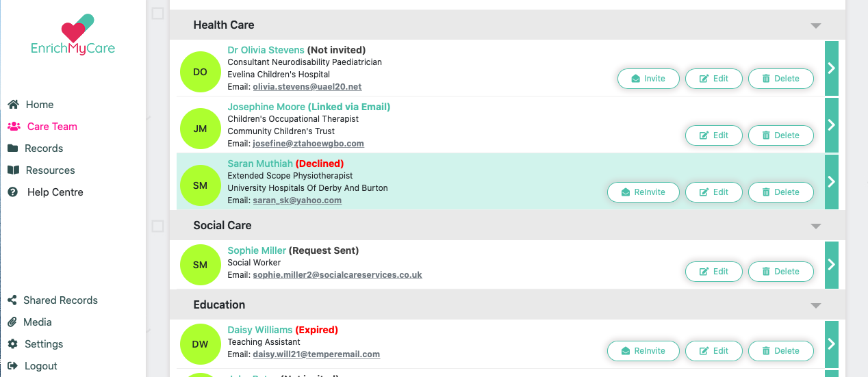ReInvite Daisy Williams

643,351
